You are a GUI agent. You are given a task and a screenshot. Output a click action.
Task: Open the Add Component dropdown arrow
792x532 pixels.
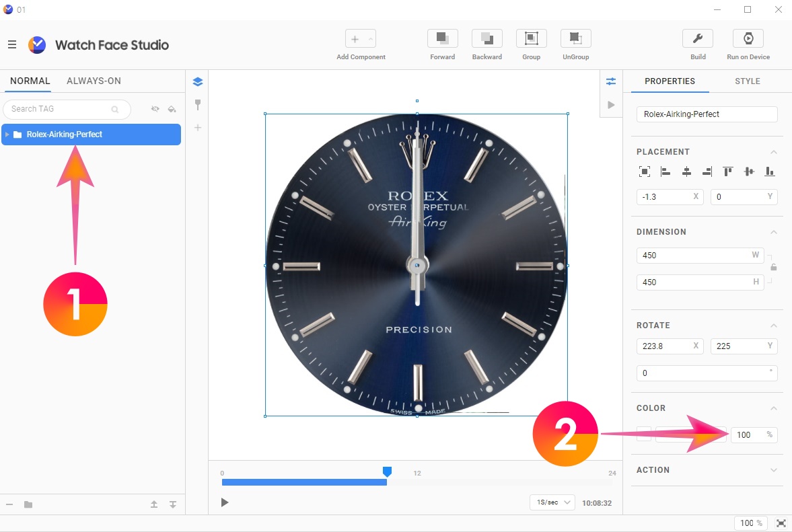pyautogui.click(x=371, y=39)
